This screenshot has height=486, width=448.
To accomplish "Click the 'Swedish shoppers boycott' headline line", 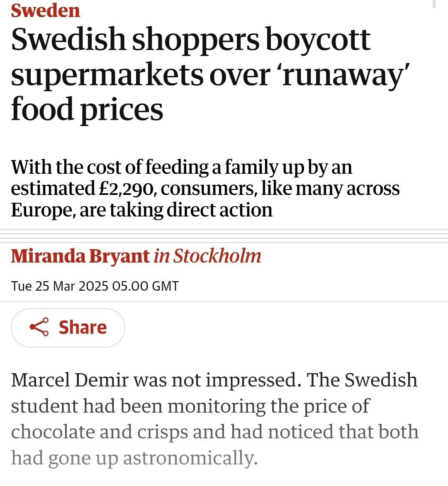I will click(190, 39).
